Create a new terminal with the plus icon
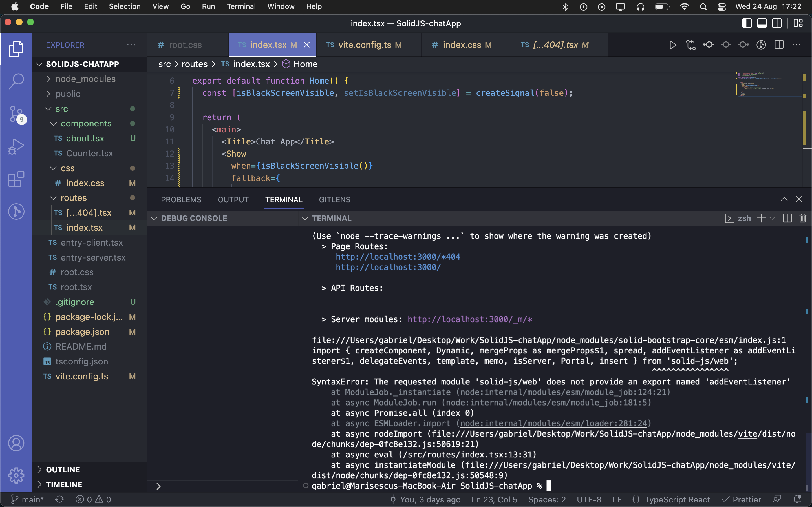This screenshot has height=507, width=812. tap(761, 218)
